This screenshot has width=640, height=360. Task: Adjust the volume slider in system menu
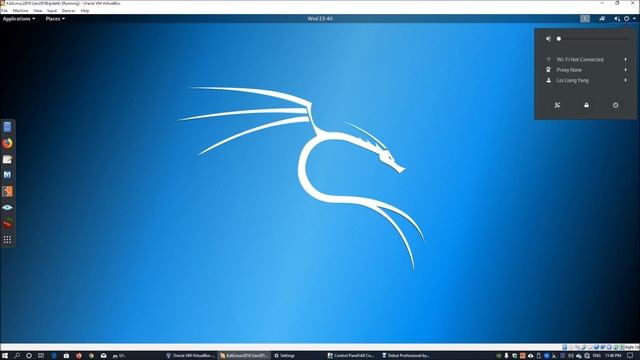point(593,39)
